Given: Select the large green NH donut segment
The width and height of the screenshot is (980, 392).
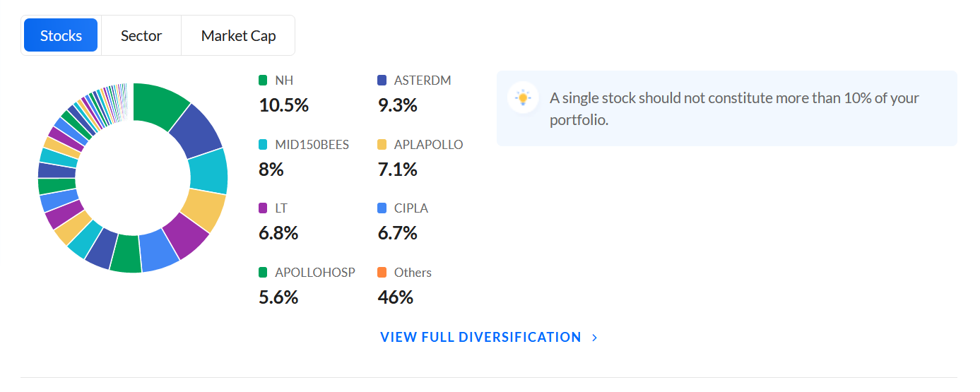Looking at the screenshot, I should 158,105.
